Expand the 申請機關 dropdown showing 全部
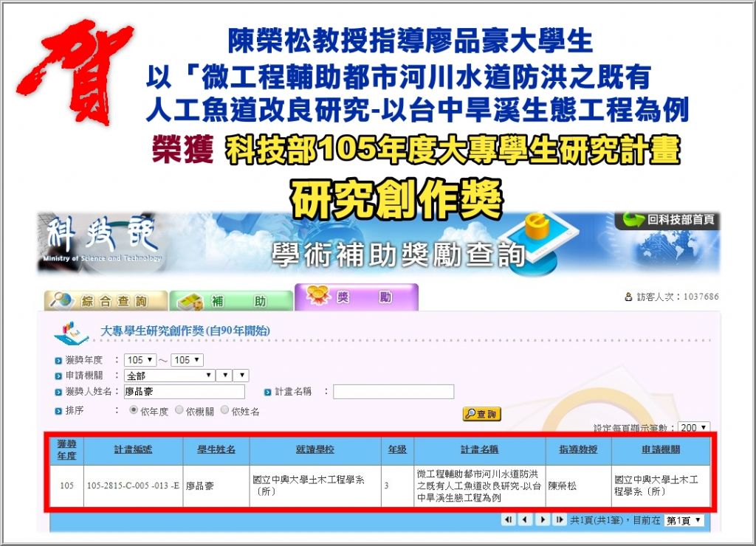Image resolution: width=756 pixels, height=546 pixels. tap(169, 376)
